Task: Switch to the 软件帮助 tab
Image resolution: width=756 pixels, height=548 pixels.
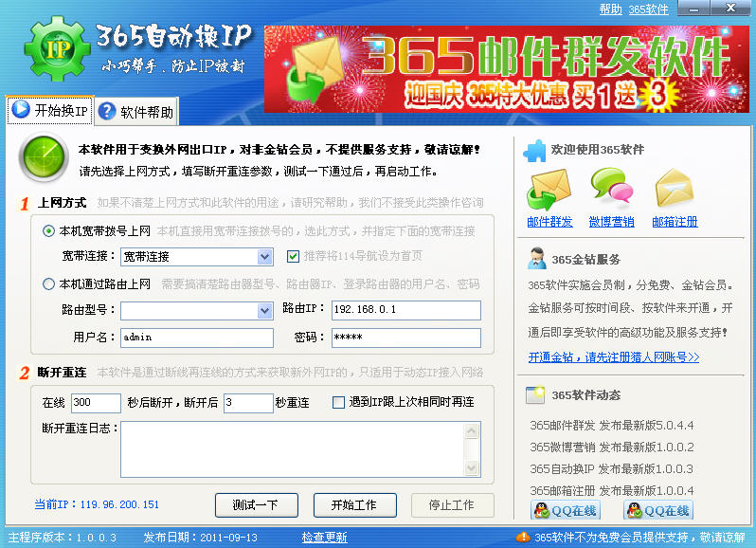Action: click(136, 112)
